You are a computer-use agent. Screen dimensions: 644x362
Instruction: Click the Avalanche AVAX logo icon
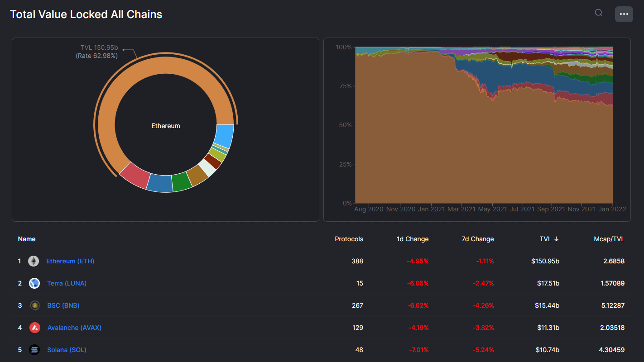(x=35, y=328)
